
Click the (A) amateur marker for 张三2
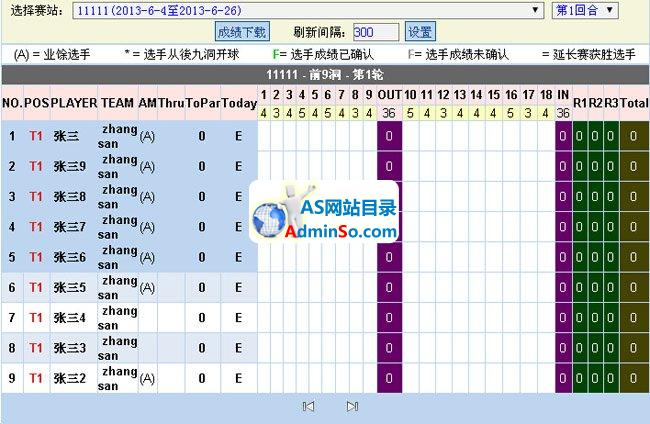point(147,378)
